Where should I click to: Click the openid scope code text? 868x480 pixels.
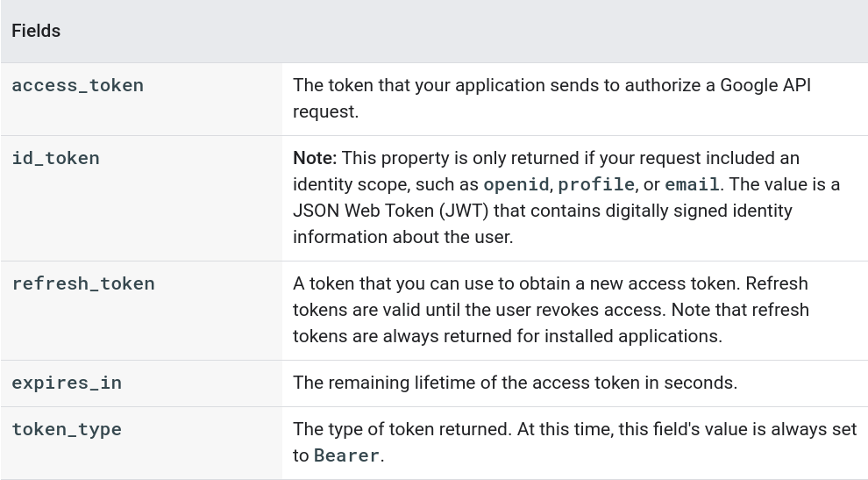coord(516,184)
